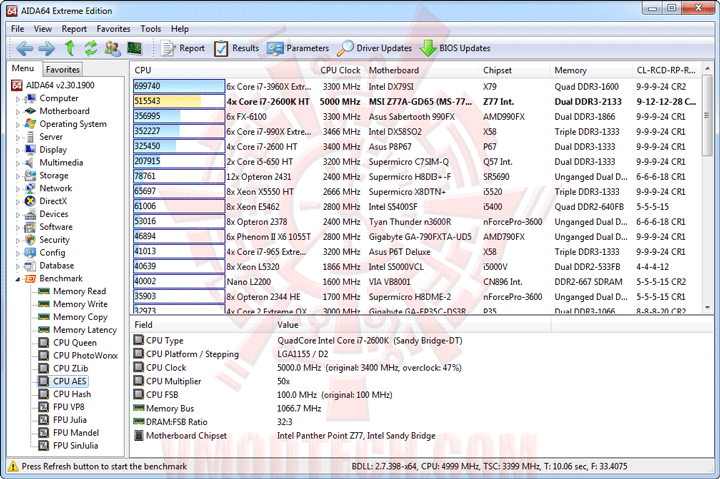The image size is (720, 479).
Task: Click the green monitor graph toolbar icon
Action: pos(134,48)
